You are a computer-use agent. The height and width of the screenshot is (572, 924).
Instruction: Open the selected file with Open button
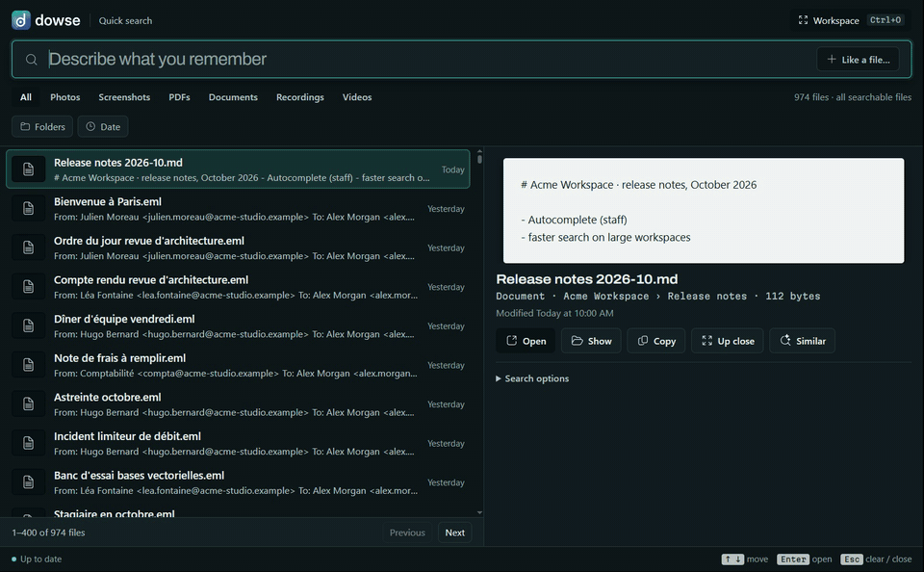coord(526,341)
